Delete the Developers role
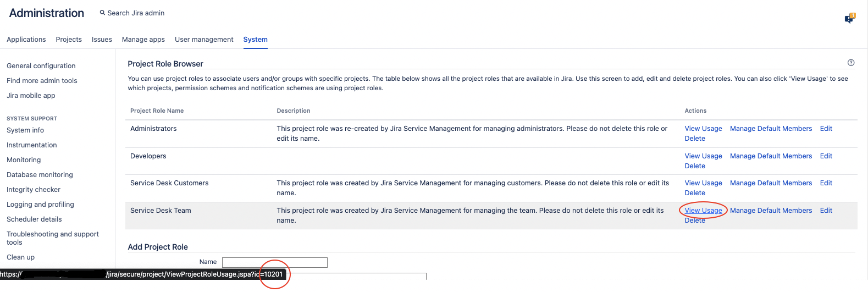Viewport: 868px width, 292px height. click(x=695, y=166)
